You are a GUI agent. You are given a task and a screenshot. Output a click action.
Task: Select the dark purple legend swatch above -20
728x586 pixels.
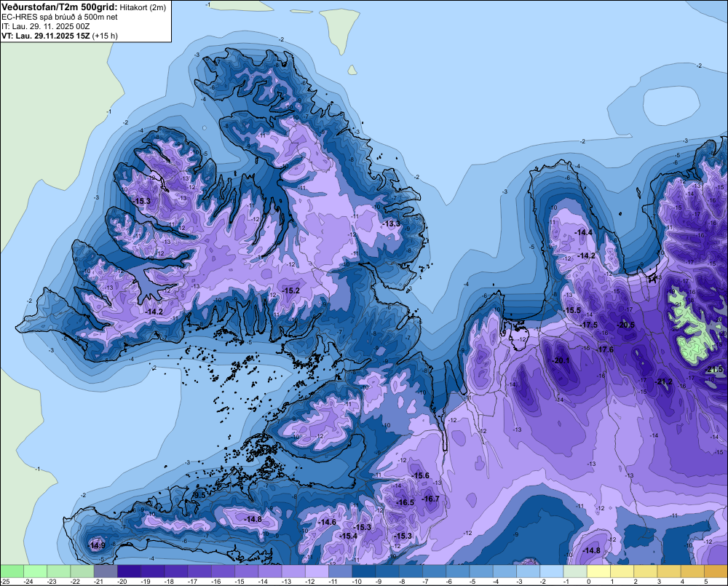pos(129,571)
